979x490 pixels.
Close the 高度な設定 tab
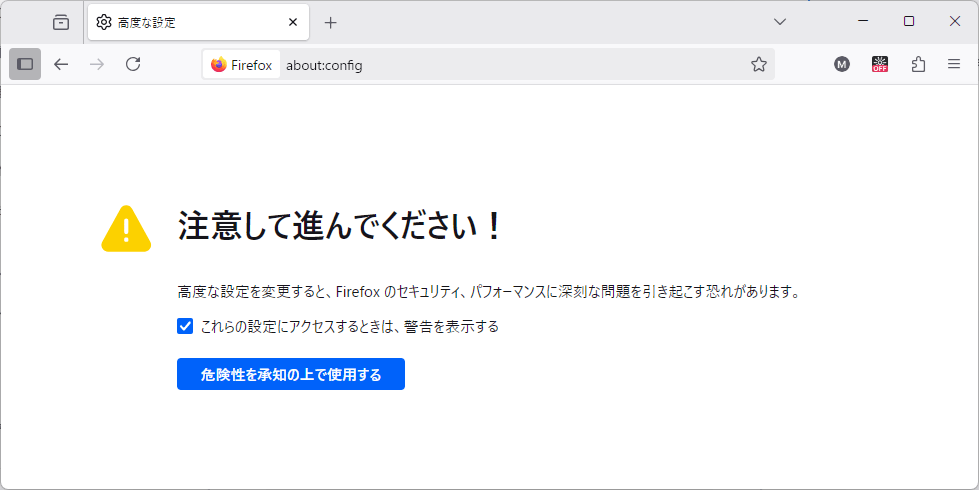(x=293, y=22)
